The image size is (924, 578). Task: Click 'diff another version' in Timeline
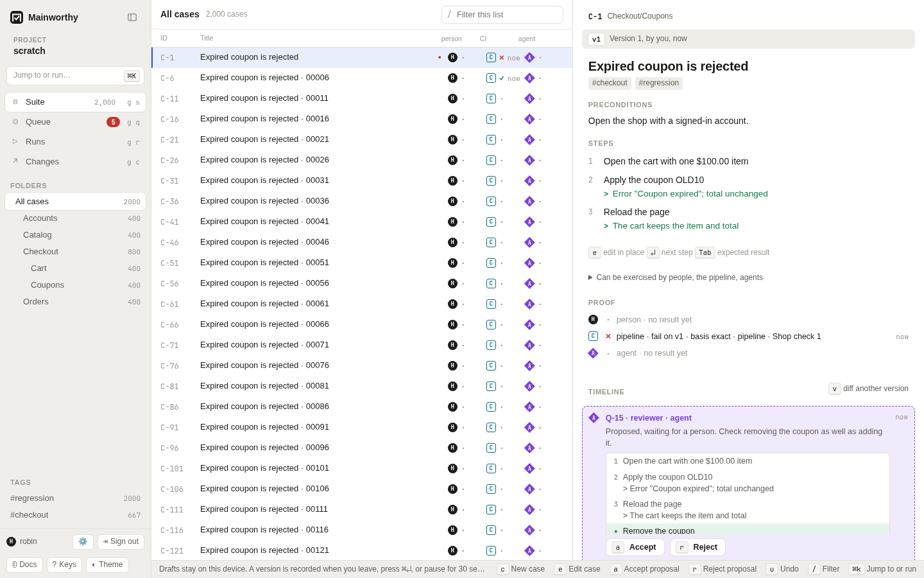coord(869,389)
